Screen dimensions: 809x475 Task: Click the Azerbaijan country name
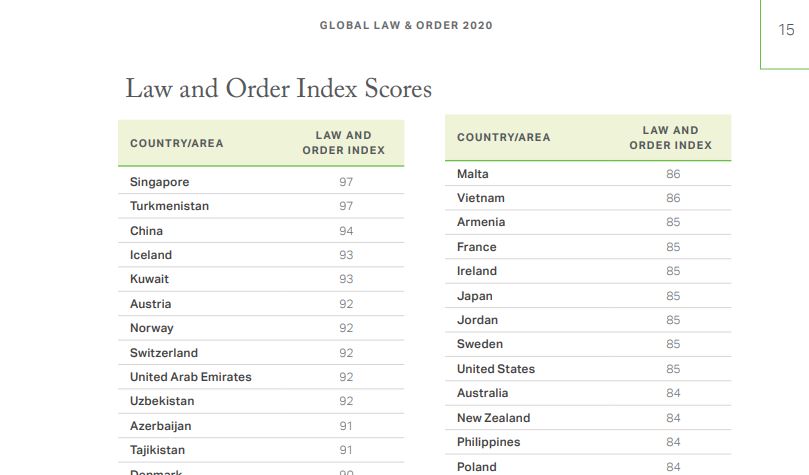(x=161, y=426)
